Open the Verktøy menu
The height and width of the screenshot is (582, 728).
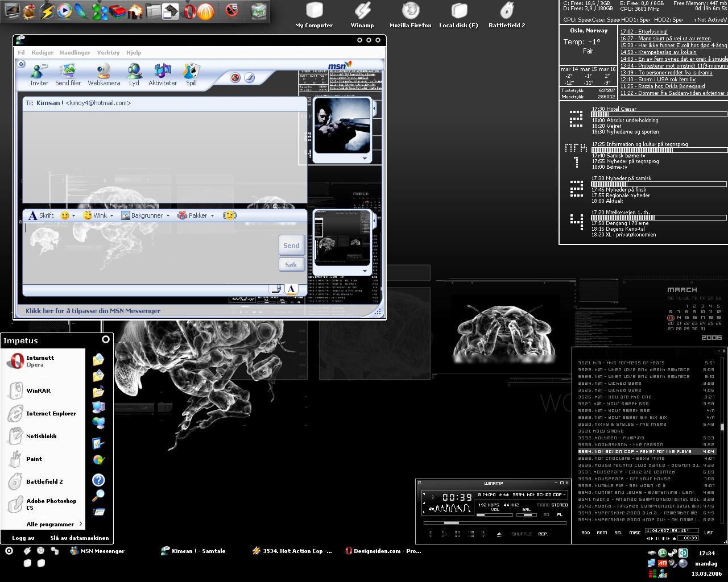pos(108,52)
